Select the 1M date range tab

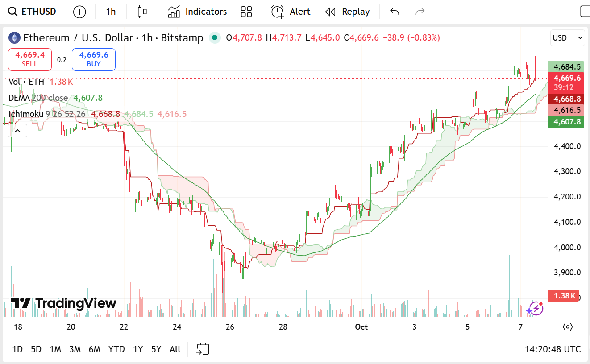pos(55,349)
